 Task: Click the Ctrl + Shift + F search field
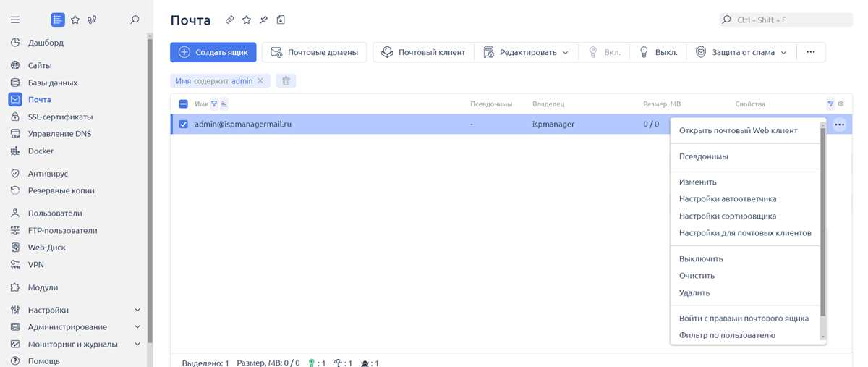(x=786, y=20)
